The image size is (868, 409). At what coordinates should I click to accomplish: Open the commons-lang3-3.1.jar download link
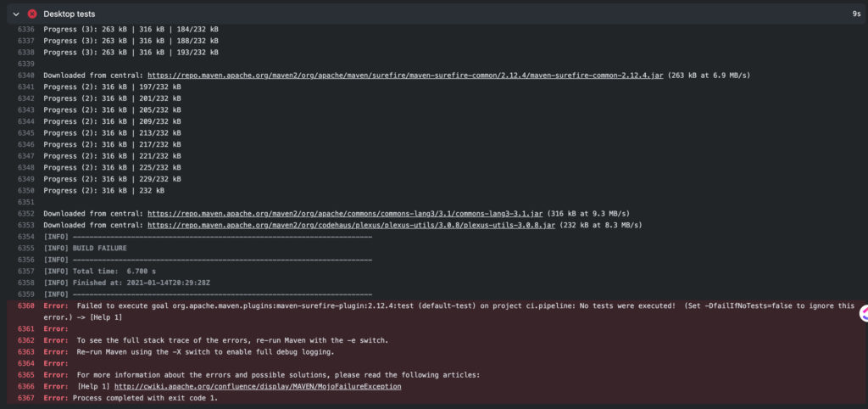(346, 214)
